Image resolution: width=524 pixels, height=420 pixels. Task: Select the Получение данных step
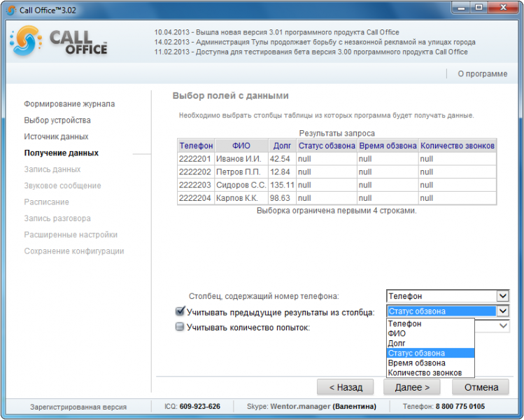pyautogui.click(x=61, y=153)
